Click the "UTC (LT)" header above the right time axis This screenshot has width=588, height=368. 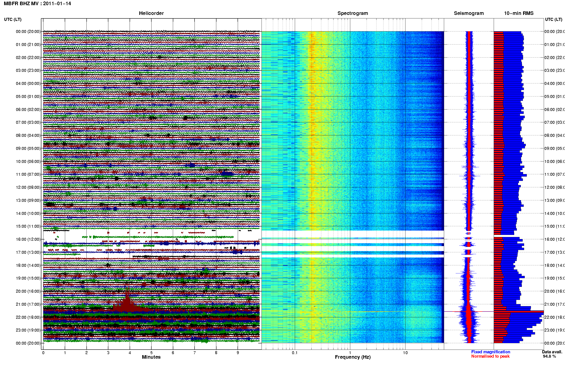click(553, 19)
